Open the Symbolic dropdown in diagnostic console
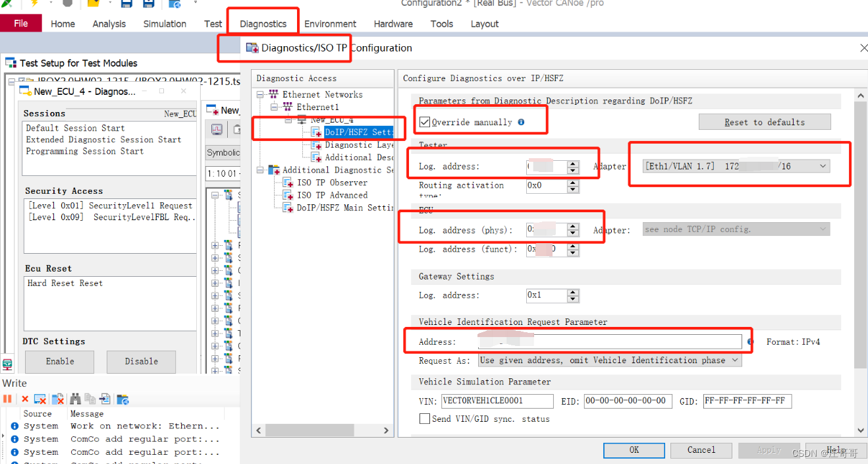 (x=223, y=152)
